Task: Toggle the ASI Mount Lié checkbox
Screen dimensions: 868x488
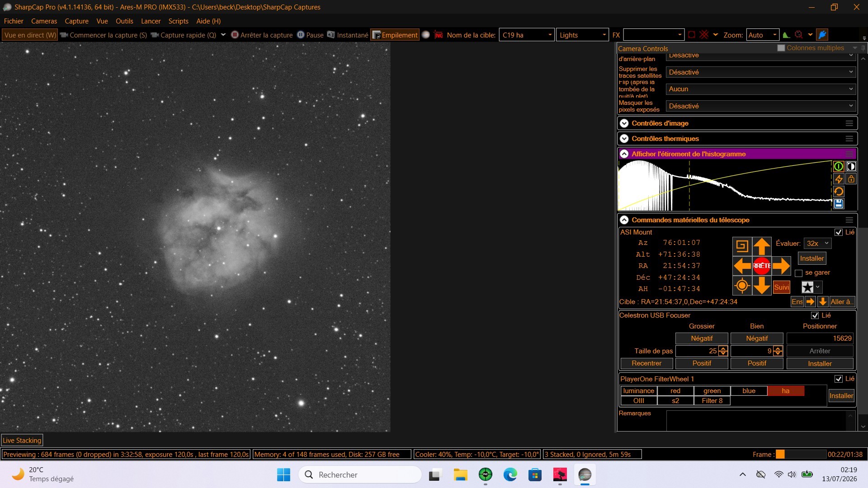Action: coord(839,232)
